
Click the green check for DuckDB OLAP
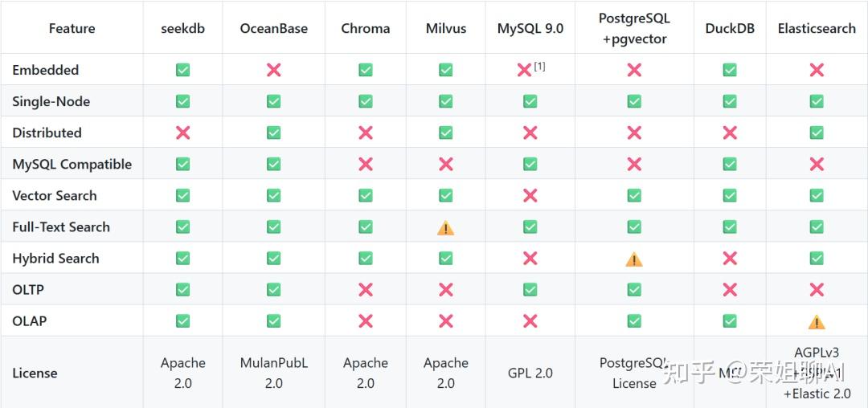[x=730, y=321]
